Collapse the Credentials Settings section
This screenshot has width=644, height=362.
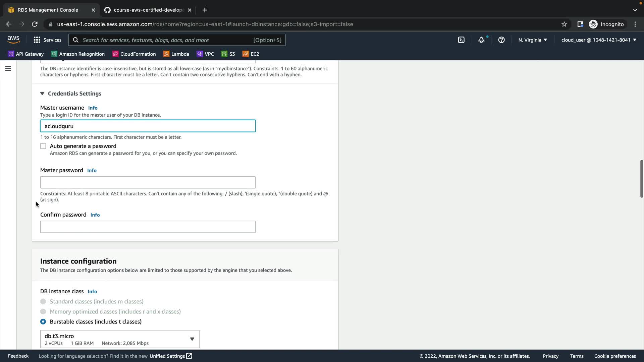[x=42, y=94]
